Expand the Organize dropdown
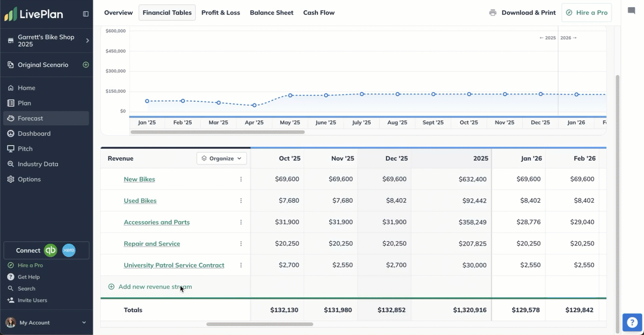644x335 pixels. pyautogui.click(x=222, y=158)
